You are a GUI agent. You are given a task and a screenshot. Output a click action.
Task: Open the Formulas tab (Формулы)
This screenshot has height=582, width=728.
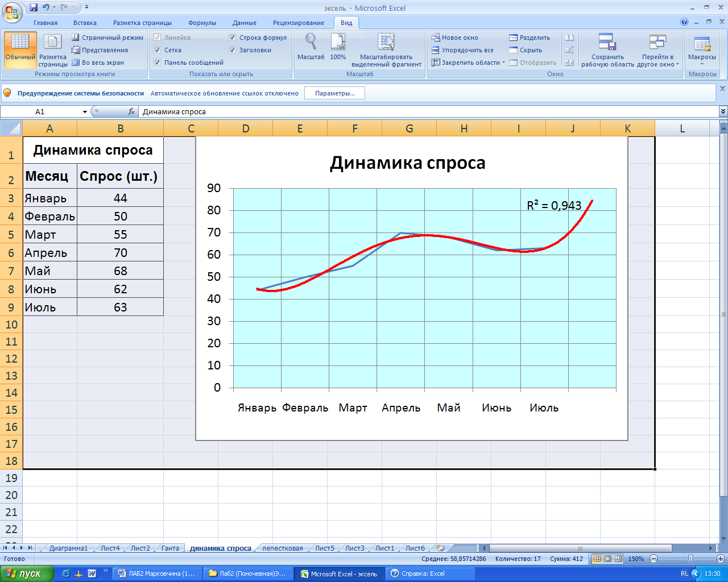[x=202, y=23]
